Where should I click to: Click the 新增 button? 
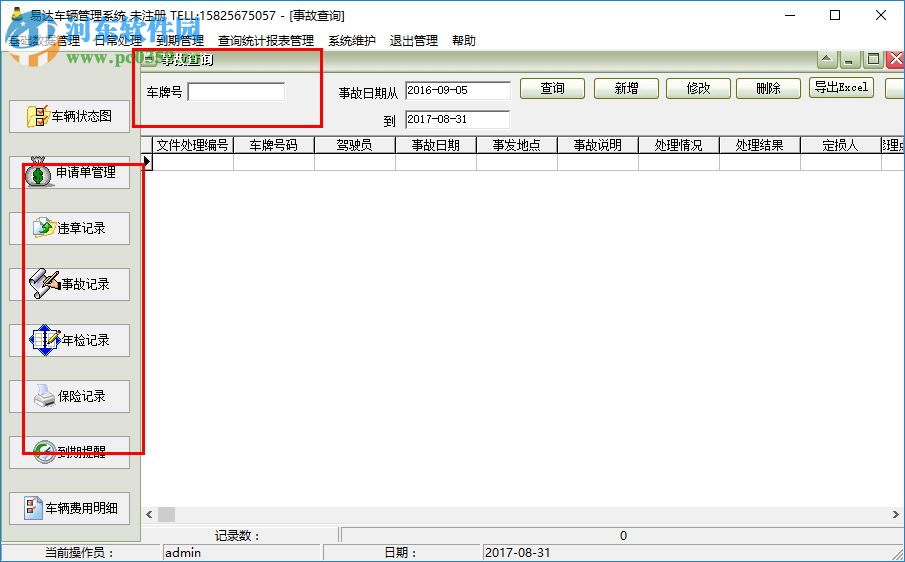(626, 88)
